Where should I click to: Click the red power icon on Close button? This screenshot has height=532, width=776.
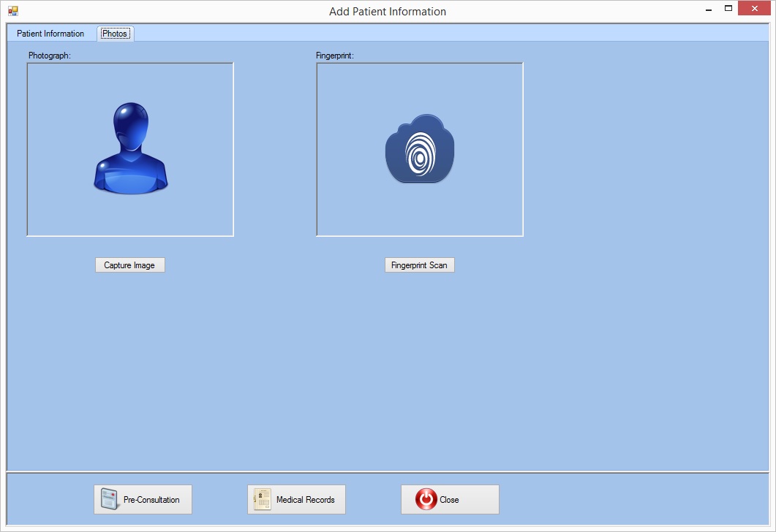(x=426, y=500)
